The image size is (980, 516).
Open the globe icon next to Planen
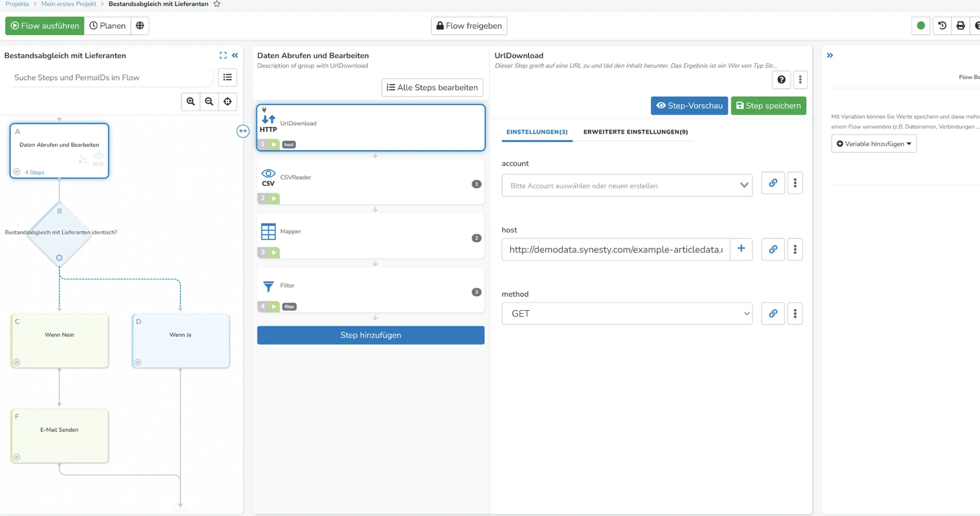pyautogui.click(x=140, y=26)
